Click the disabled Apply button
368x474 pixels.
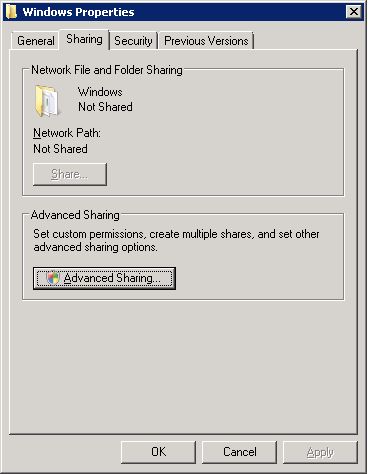[320, 452]
